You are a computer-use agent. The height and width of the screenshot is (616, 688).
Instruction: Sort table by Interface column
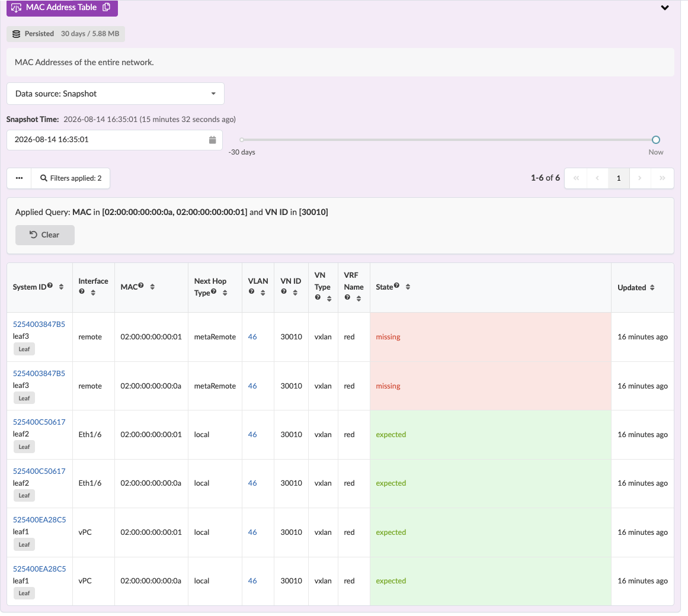point(93,293)
